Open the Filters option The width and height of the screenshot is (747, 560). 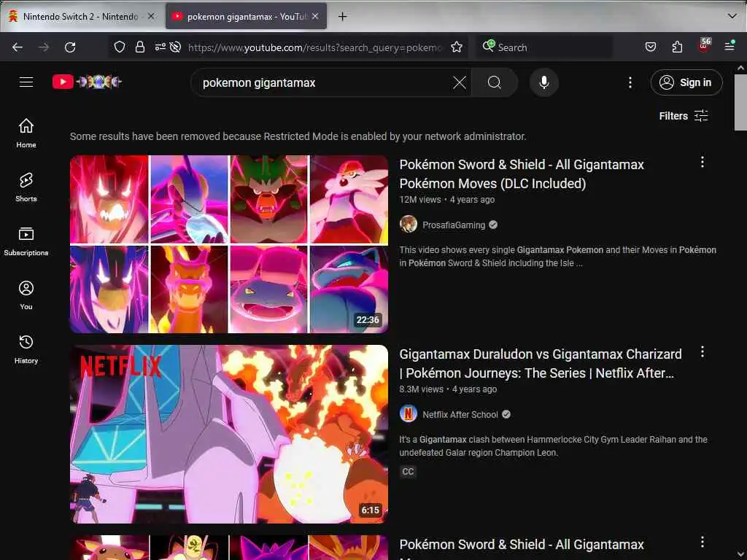(683, 116)
